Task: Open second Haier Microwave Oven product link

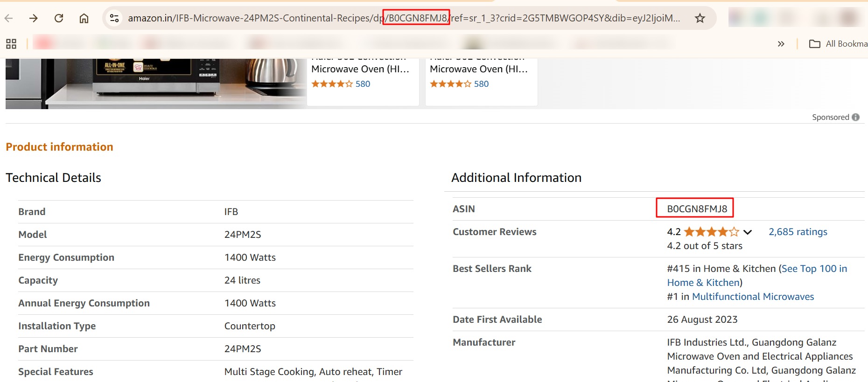Action: tap(479, 69)
